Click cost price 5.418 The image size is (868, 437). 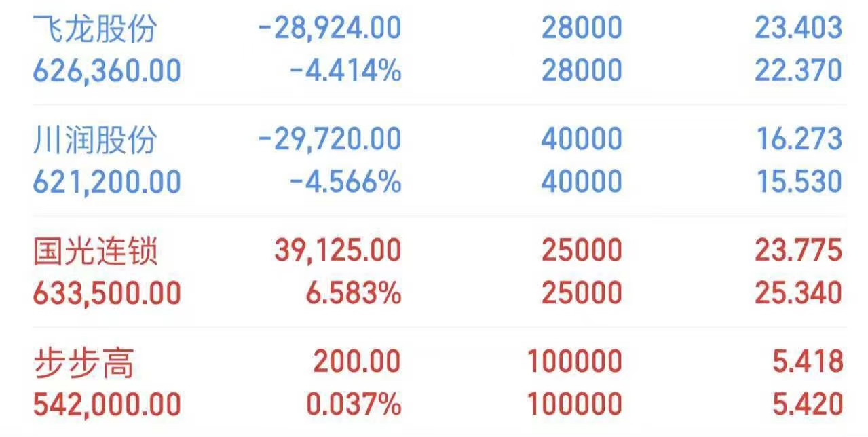(808, 363)
